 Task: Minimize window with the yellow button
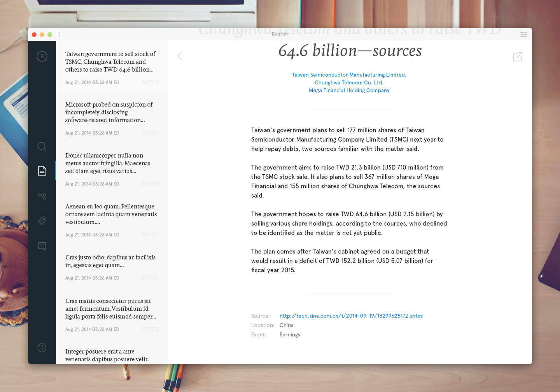42,35
